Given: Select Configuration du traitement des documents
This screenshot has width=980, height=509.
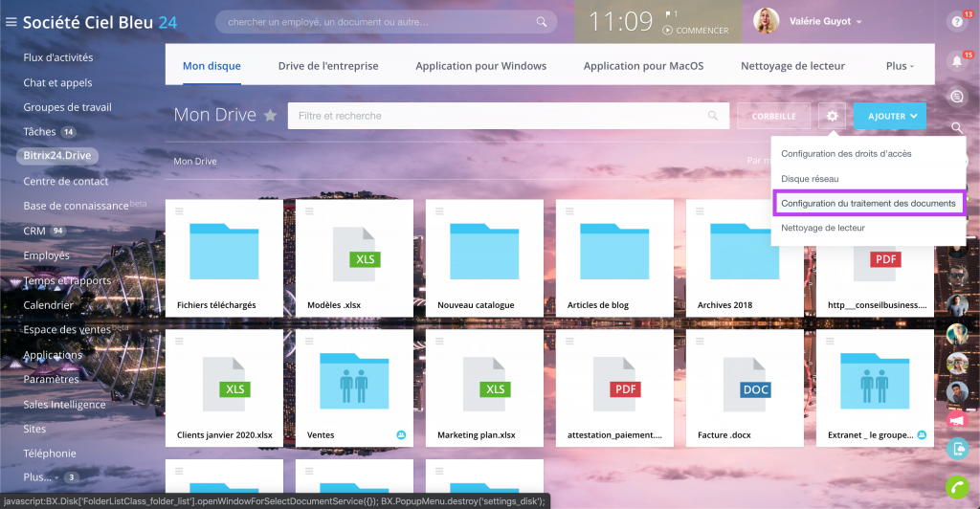Looking at the screenshot, I should coord(868,203).
